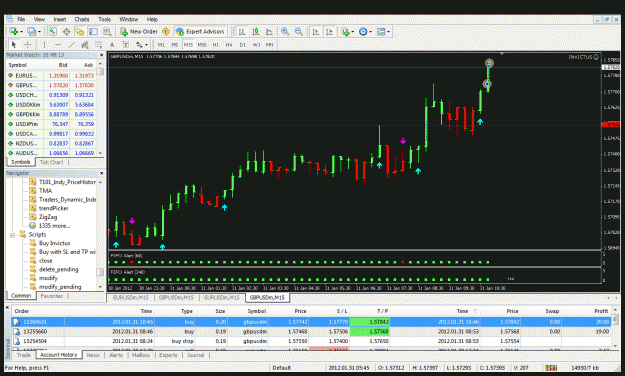Select the USDJPYm row in Market Watch
Screen dimensions: 625x376
point(51,124)
